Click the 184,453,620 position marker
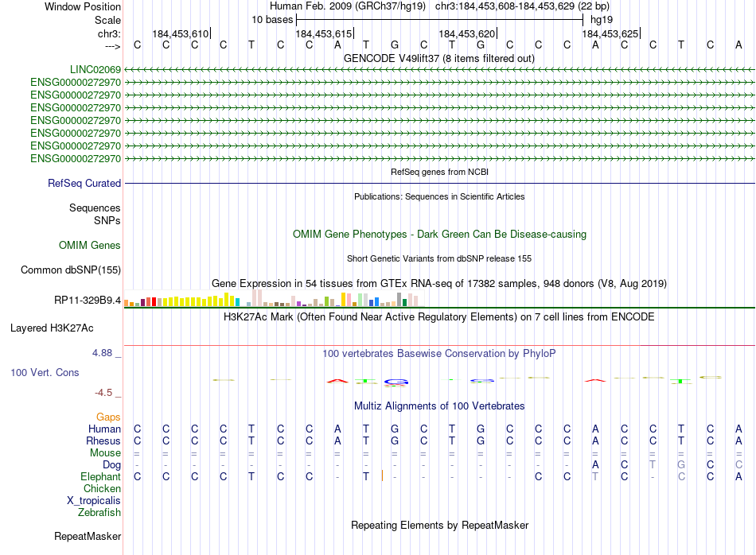The image size is (756, 555). [x=467, y=33]
